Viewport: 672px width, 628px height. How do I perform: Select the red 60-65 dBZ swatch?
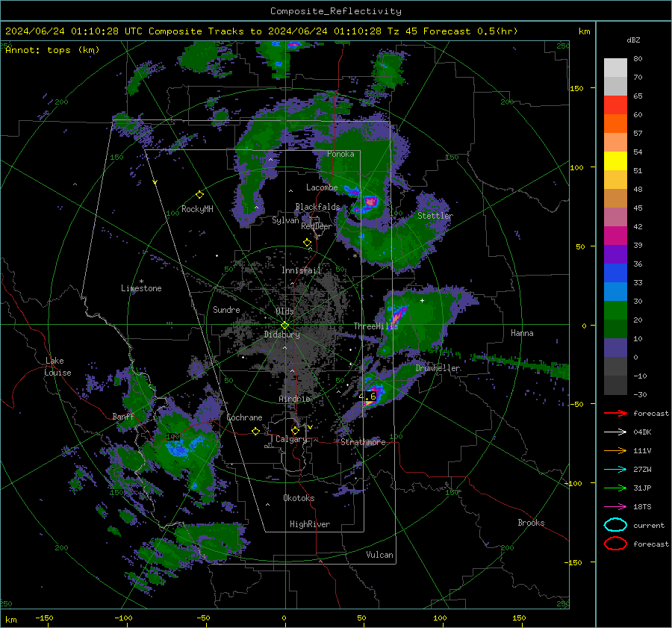[x=615, y=105]
